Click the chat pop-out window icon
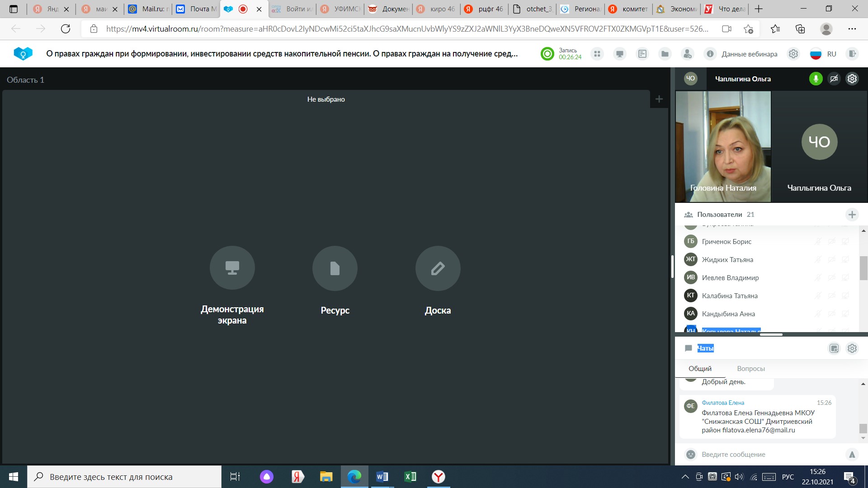Screen dimensions: 868x488 [834, 348]
